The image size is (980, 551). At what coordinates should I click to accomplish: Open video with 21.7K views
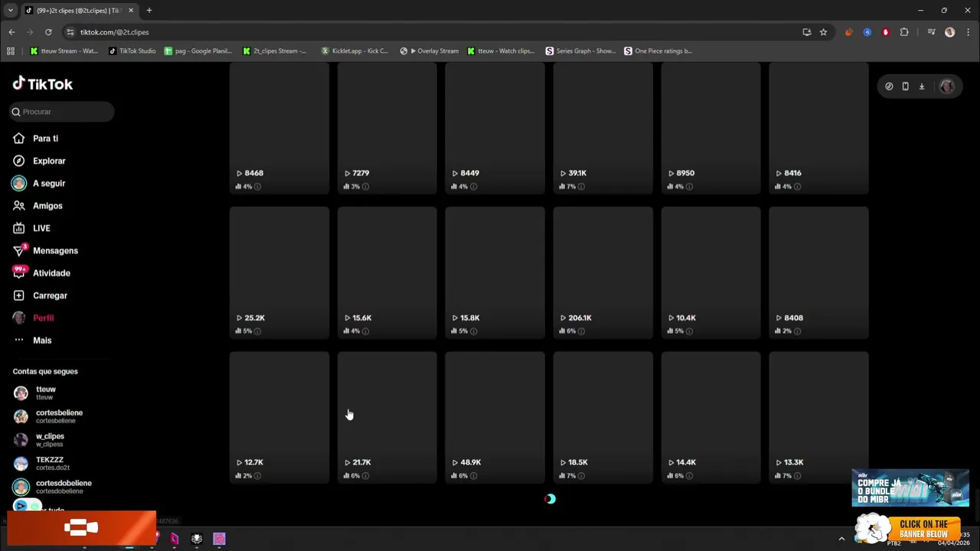pos(387,418)
